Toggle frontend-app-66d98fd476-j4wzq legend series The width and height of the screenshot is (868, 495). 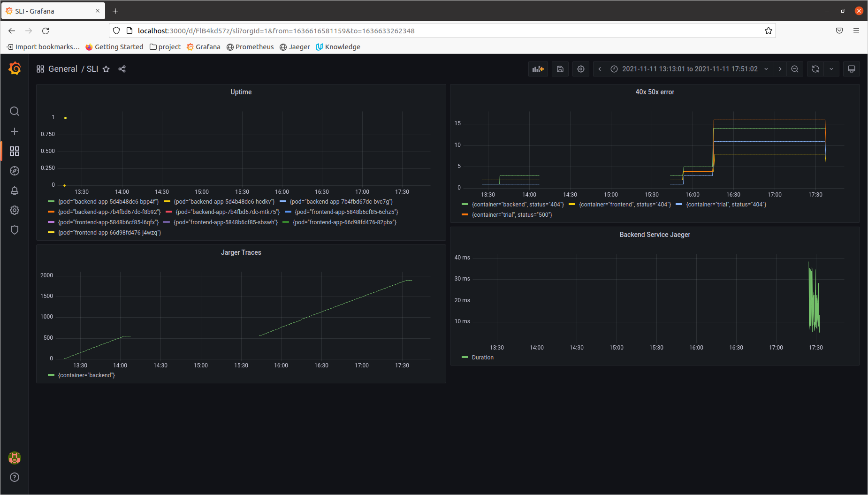[x=109, y=233]
